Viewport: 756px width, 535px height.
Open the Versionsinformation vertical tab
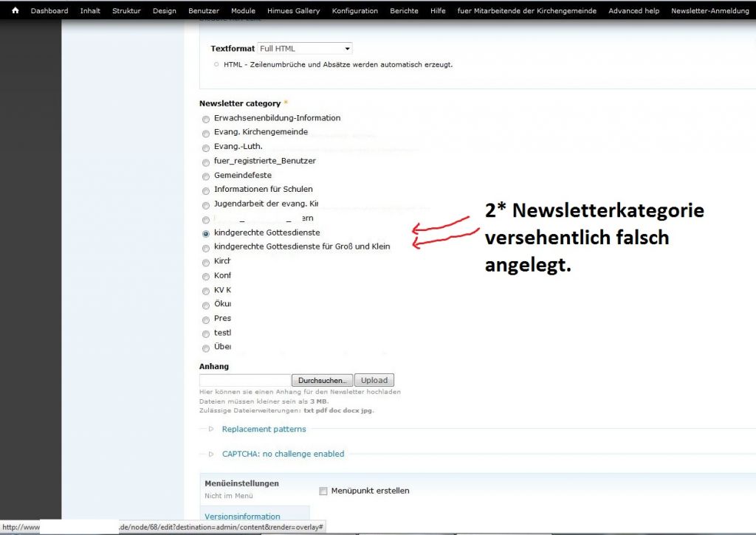[242, 517]
